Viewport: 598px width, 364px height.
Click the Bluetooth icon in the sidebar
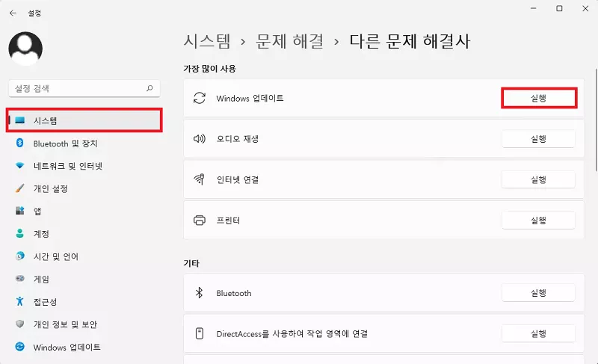20,143
